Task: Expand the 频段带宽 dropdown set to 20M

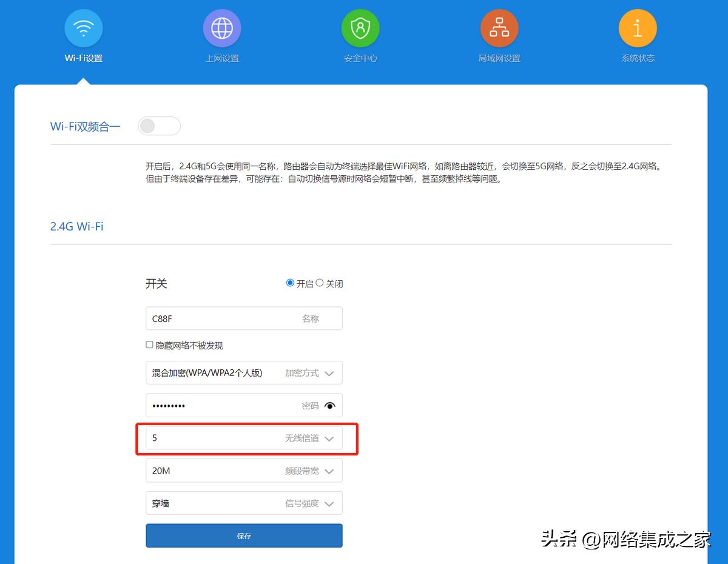Action: coord(244,471)
